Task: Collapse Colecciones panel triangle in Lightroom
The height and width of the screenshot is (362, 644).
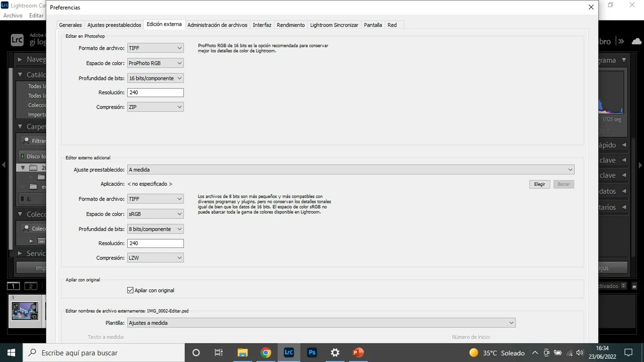Action: 20,214
